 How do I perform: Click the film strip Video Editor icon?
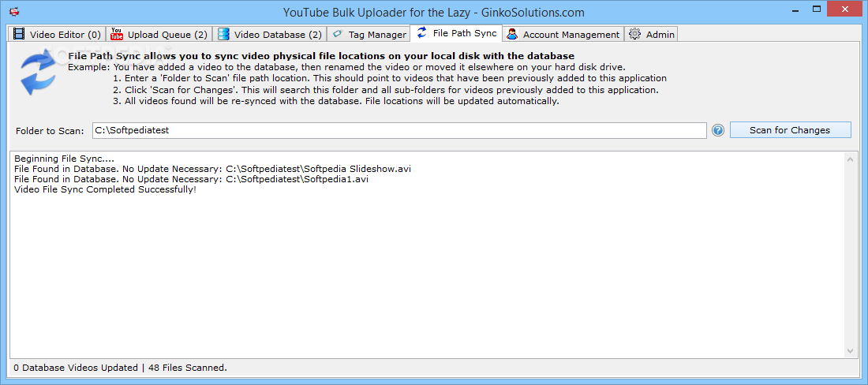[20, 34]
